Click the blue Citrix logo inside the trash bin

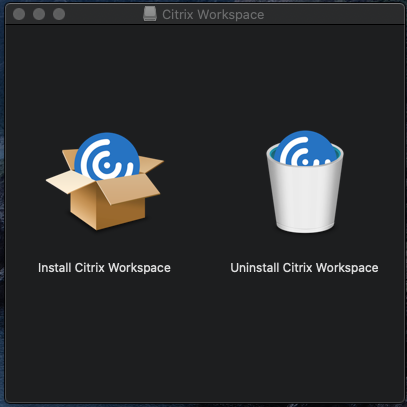305,148
